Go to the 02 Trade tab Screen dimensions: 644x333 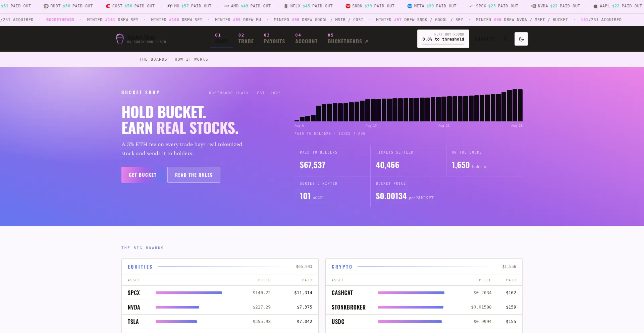click(x=246, y=39)
